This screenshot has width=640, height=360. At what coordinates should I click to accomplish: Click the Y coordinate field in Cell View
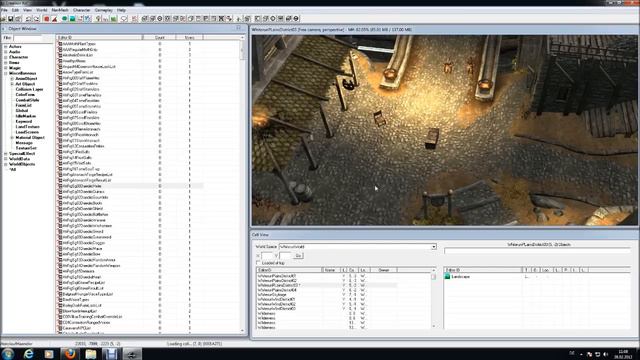coord(285,256)
